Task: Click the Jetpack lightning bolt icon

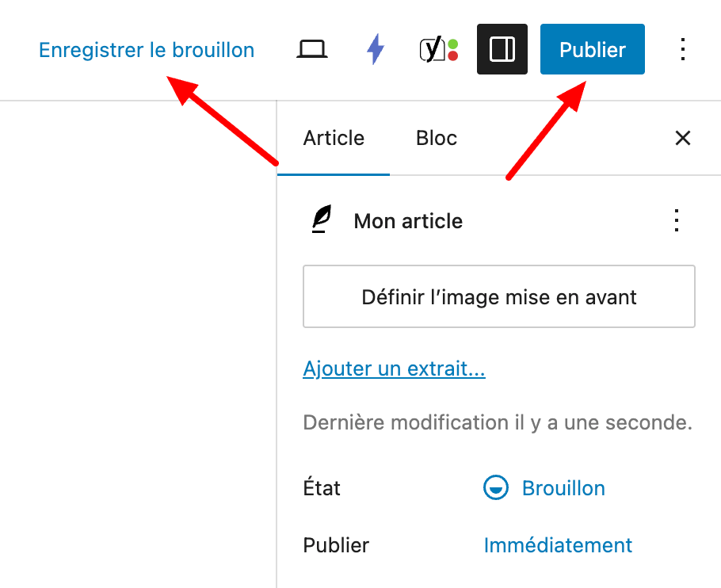Action: (x=374, y=48)
